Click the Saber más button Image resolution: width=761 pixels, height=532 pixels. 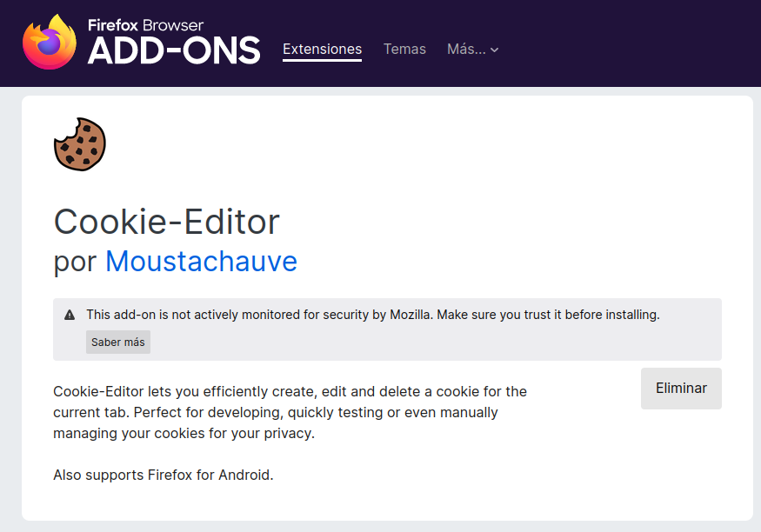click(118, 342)
